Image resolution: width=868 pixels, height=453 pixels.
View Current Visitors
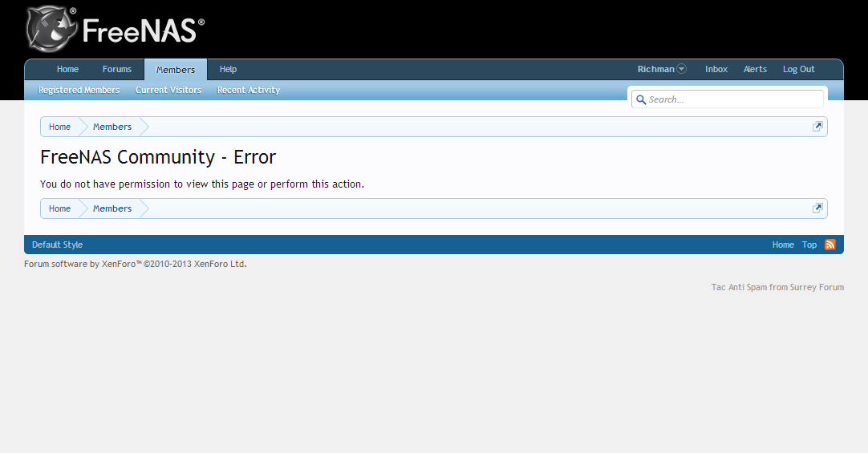pos(168,90)
